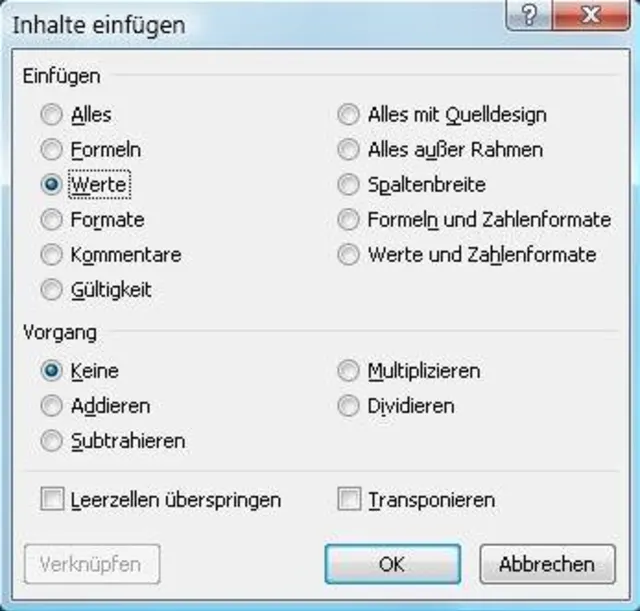Select the Multiplizieren operation
Viewport: 640px width, 611px height.
click(x=348, y=371)
